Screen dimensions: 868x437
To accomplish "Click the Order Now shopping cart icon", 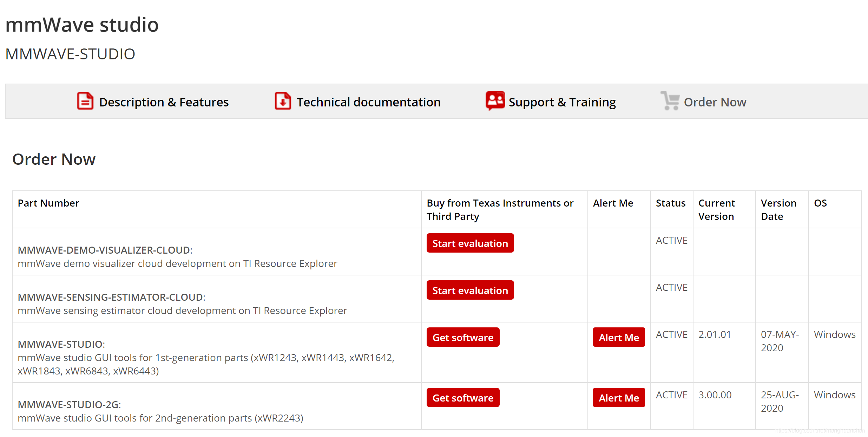I will pyautogui.click(x=670, y=101).
